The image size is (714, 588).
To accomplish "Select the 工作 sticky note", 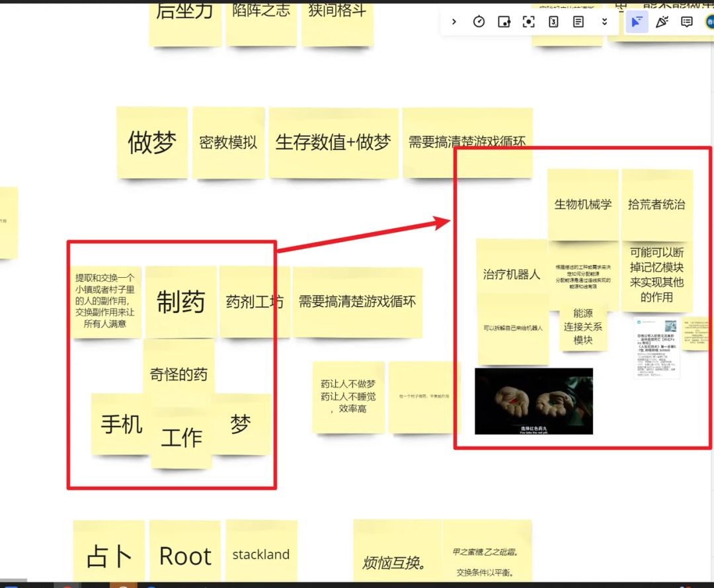I will [x=182, y=438].
